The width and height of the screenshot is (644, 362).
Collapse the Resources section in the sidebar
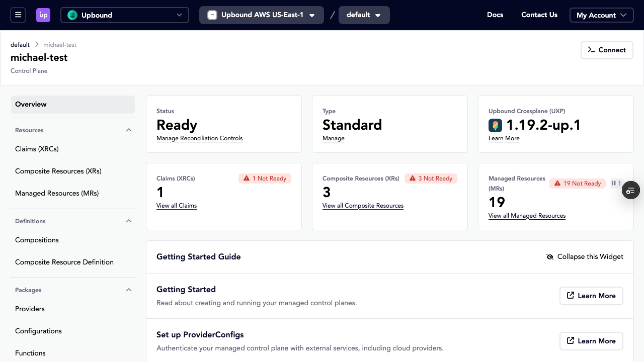(129, 130)
